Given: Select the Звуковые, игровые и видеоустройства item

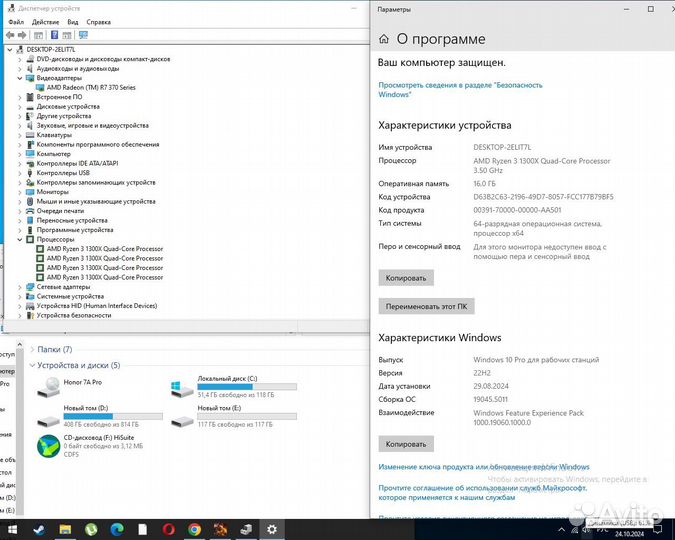Looking at the screenshot, I should [x=93, y=126].
